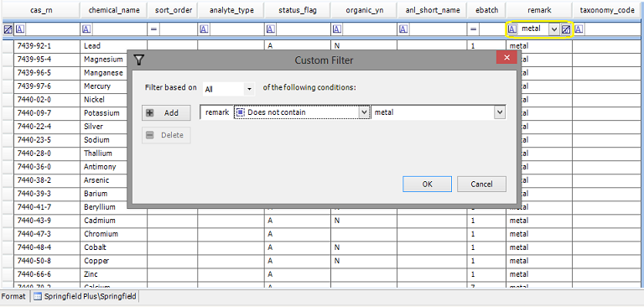
Task: Click filter operator icon in cas_rn filter cell
Action: pos(20,29)
